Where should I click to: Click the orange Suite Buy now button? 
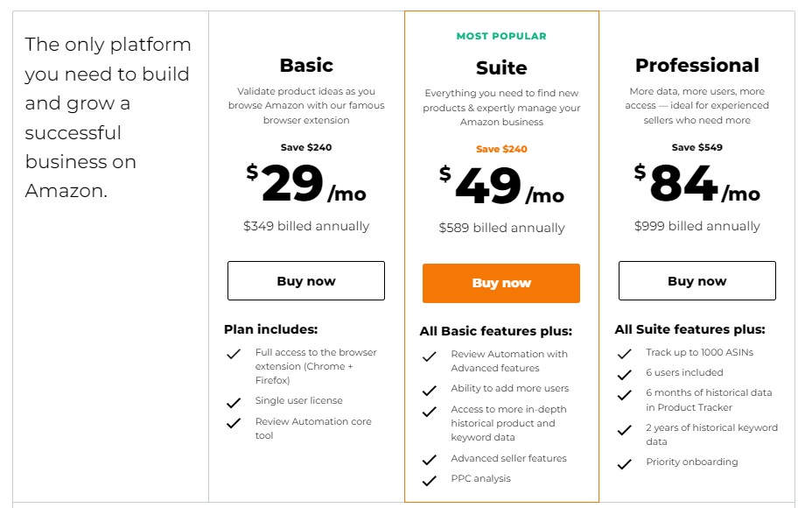(501, 283)
